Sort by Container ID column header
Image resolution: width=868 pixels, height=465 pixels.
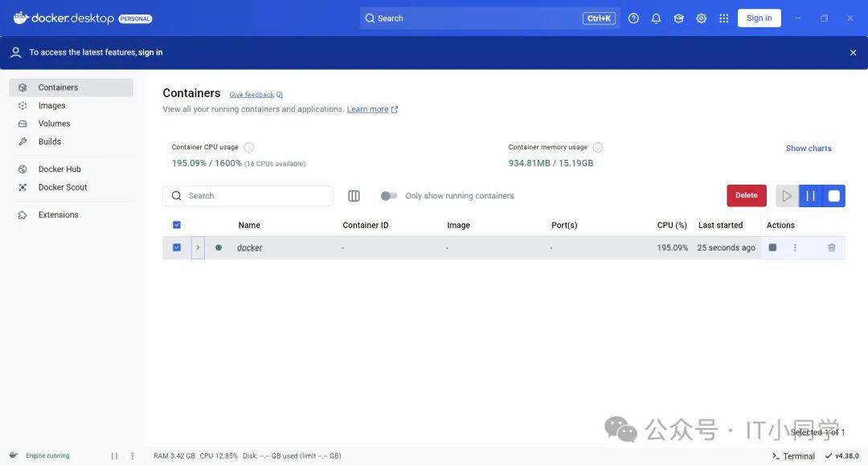coord(366,225)
